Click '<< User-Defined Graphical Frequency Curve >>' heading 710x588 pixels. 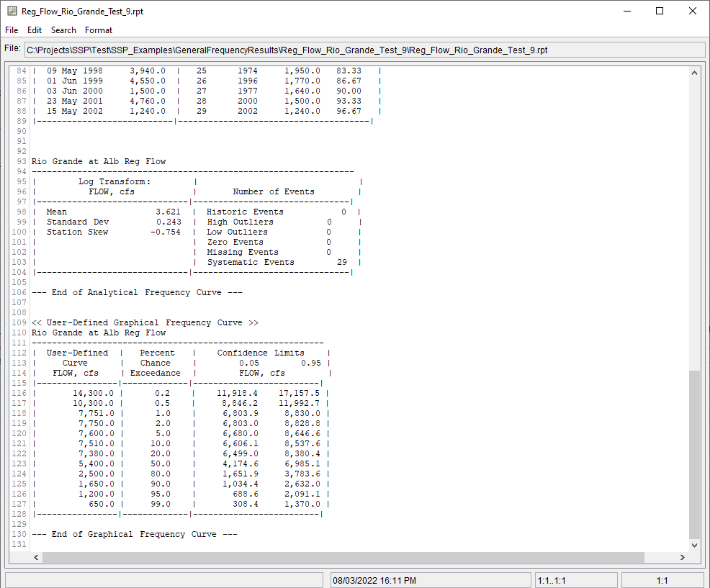[x=145, y=322]
